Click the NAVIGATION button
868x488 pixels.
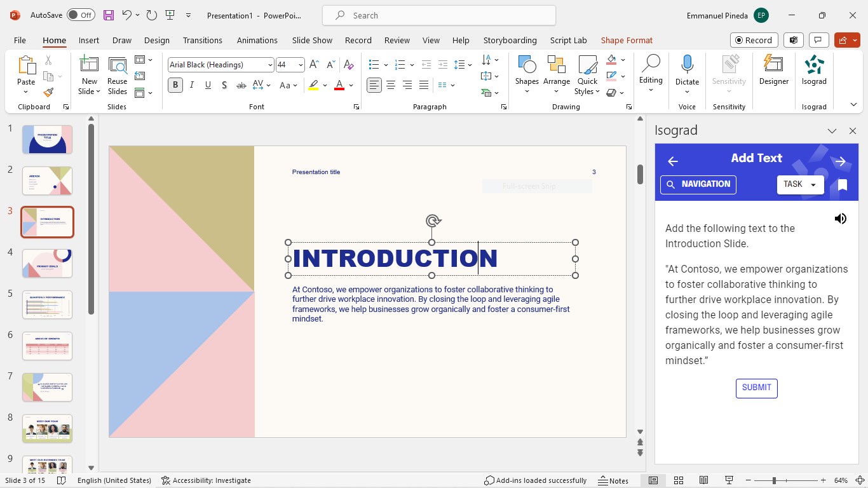[698, 184]
